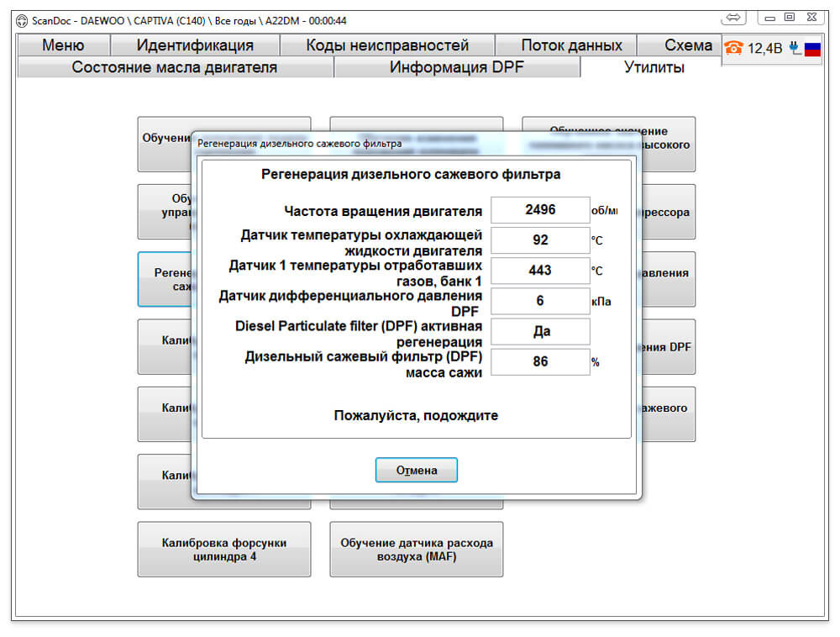
Task: Open the Коды неисправностей tab
Action: coord(387,45)
